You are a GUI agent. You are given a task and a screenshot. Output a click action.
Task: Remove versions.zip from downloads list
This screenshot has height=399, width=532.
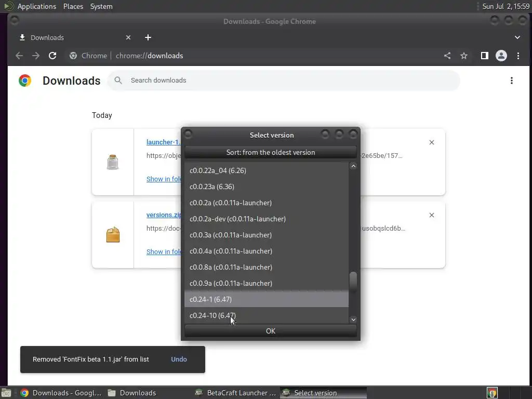click(x=432, y=215)
